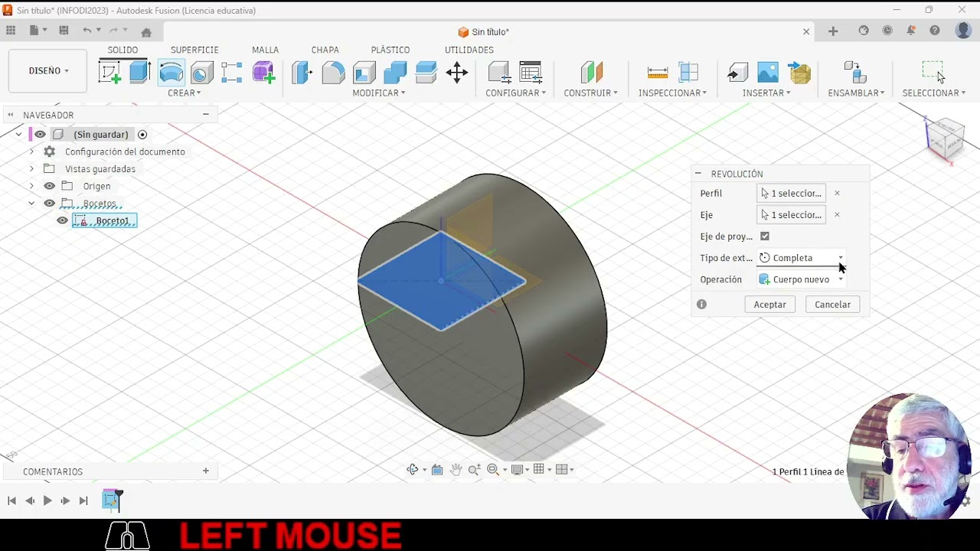
Task: Click the Look At view icon
Action: click(437, 470)
